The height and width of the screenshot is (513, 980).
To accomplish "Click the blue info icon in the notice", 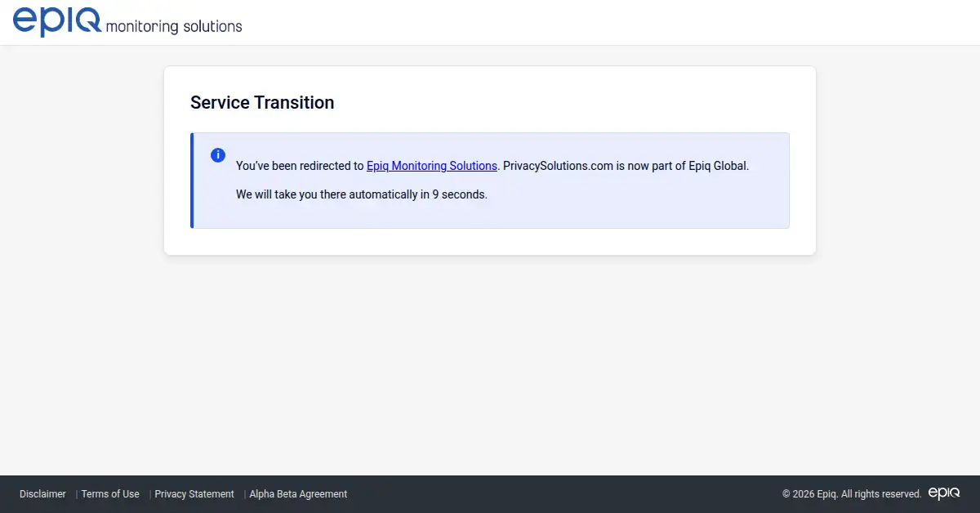I will click(218, 155).
